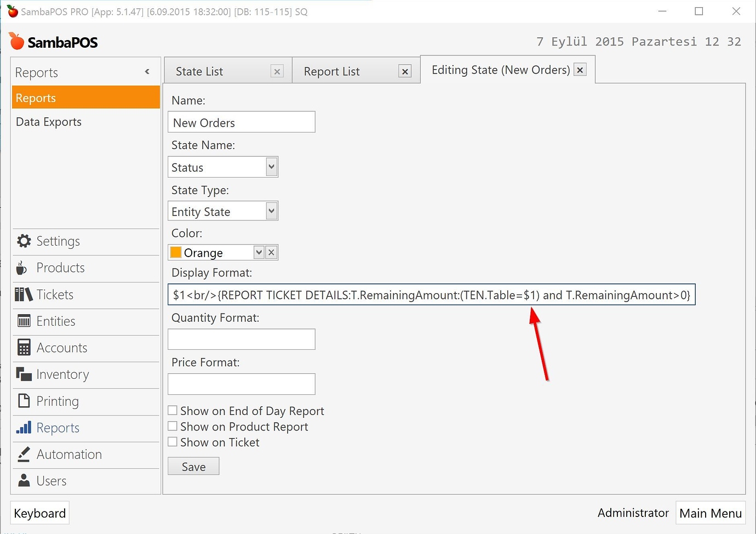Click inside the Quantity Format field
Image resolution: width=756 pixels, height=534 pixels.
pos(241,339)
